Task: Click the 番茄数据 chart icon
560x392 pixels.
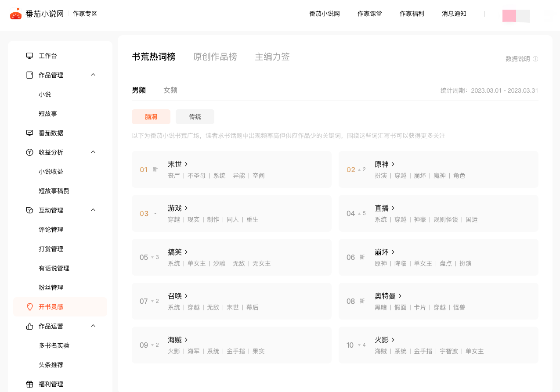Action: click(30, 133)
